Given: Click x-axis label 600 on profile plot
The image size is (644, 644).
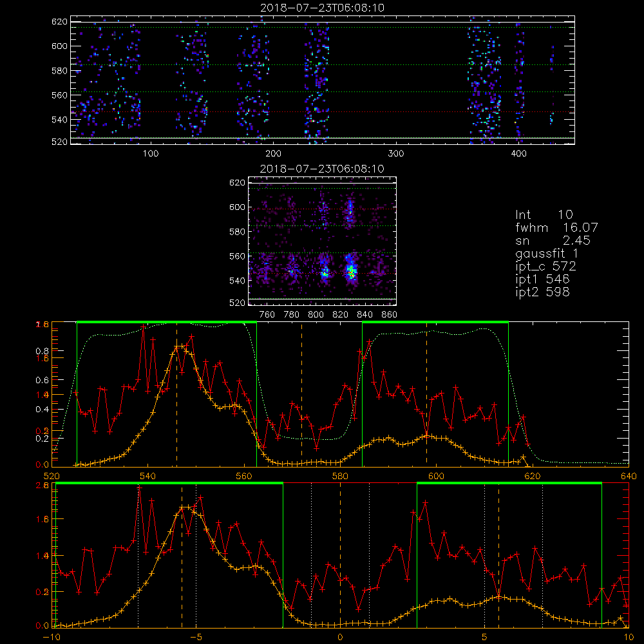Looking at the screenshot, I should pos(436,477).
